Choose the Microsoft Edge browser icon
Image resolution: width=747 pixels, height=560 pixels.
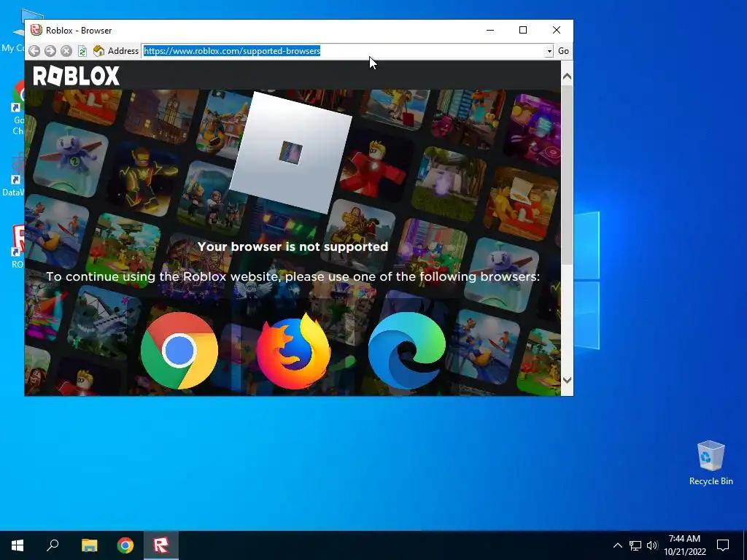click(407, 351)
